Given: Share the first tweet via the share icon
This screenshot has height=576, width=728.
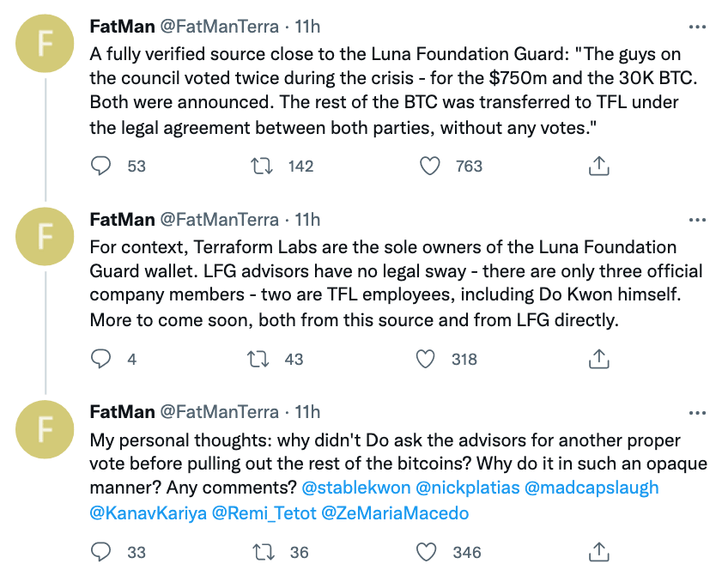Looking at the screenshot, I should click(598, 166).
